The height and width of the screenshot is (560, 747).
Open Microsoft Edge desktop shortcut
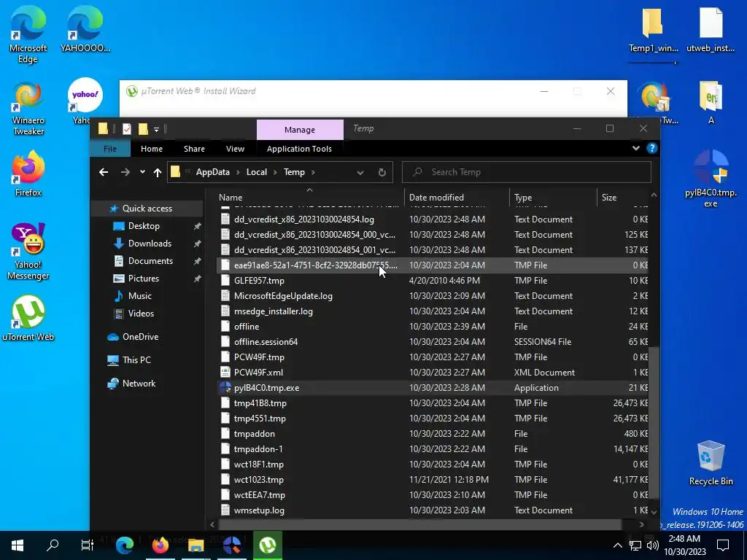click(x=28, y=34)
